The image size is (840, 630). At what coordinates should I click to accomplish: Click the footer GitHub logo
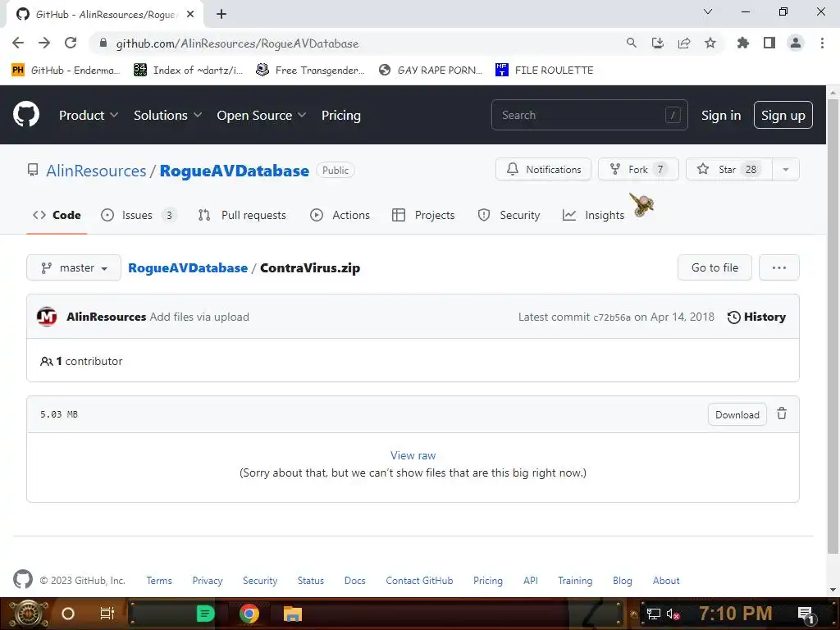tap(22, 580)
